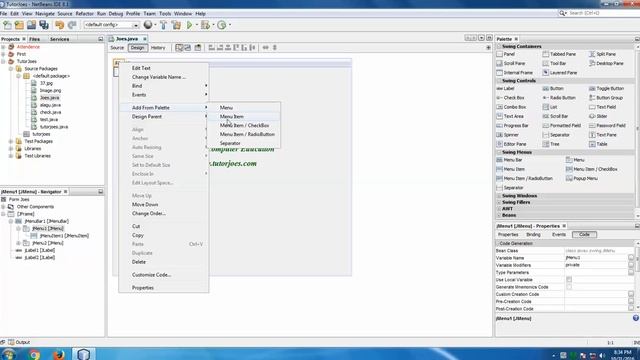Viewport: 640px width, 360px height.
Task: Expand the Swing Windows palette section
Action: click(499, 196)
